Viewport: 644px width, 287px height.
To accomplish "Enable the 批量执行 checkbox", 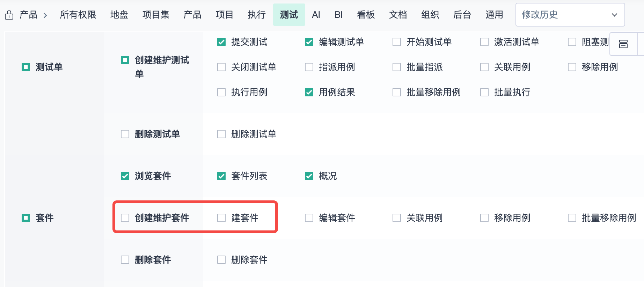I will coord(484,92).
